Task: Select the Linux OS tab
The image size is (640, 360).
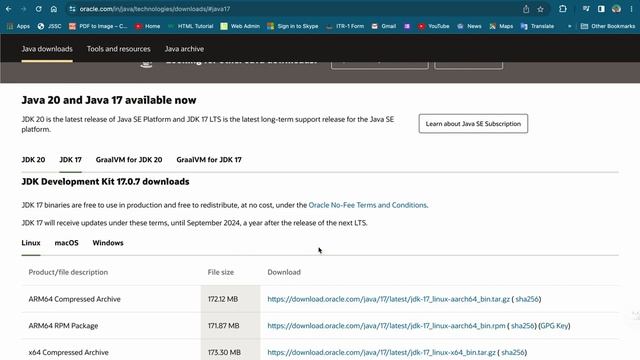Action: [x=31, y=243]
